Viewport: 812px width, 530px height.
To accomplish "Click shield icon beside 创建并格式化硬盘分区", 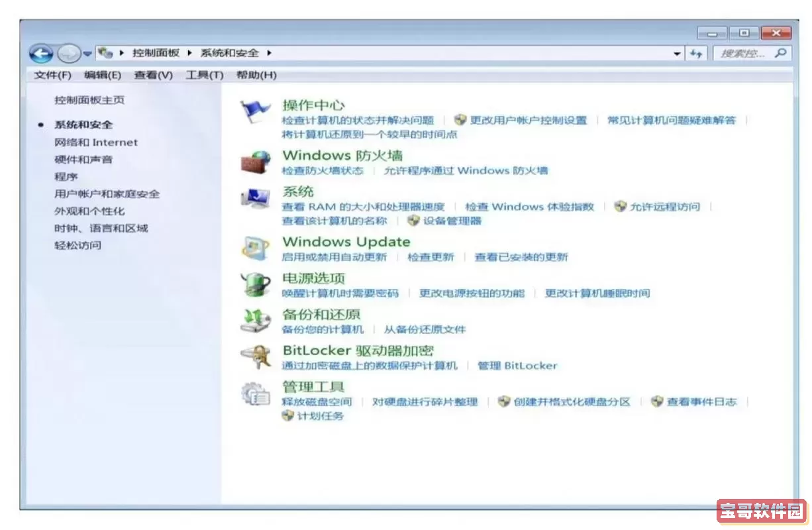I will (504, 401).
